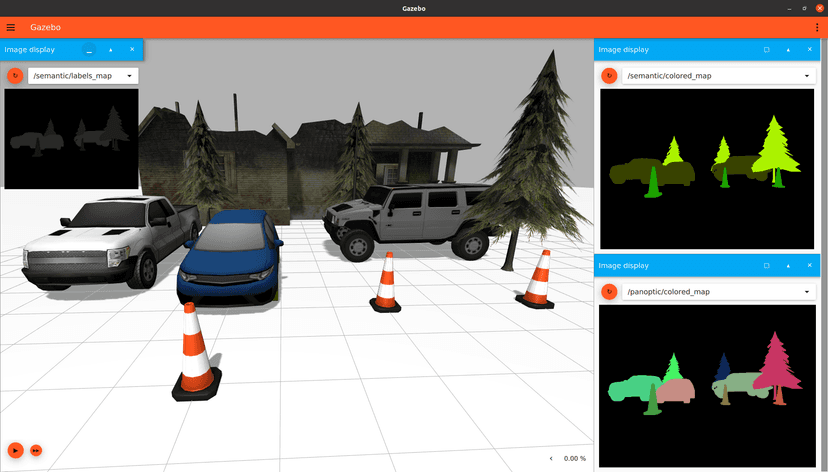
Task: Open the three-dot plugins menu
Action: point(817,27)
